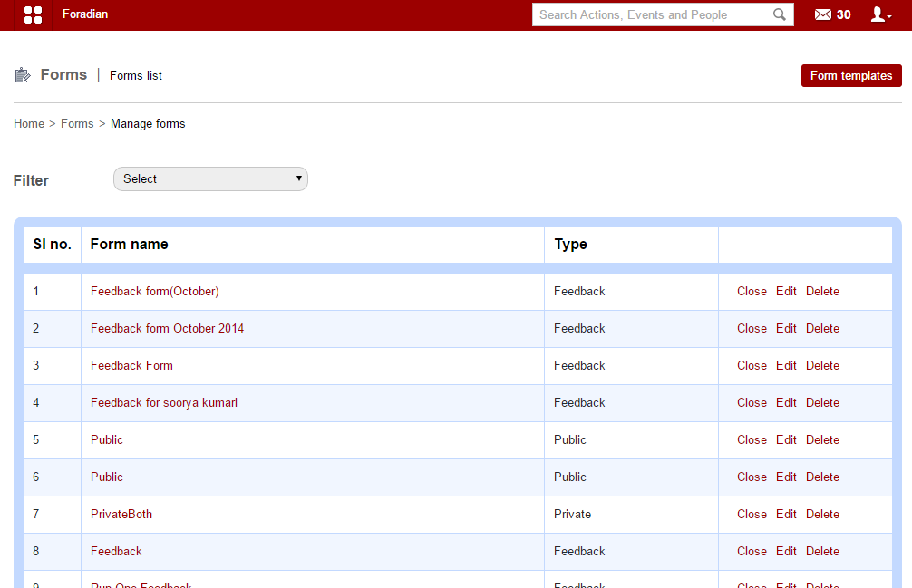
Task: Close the form in row 5
Action: (x=752, y=440)
